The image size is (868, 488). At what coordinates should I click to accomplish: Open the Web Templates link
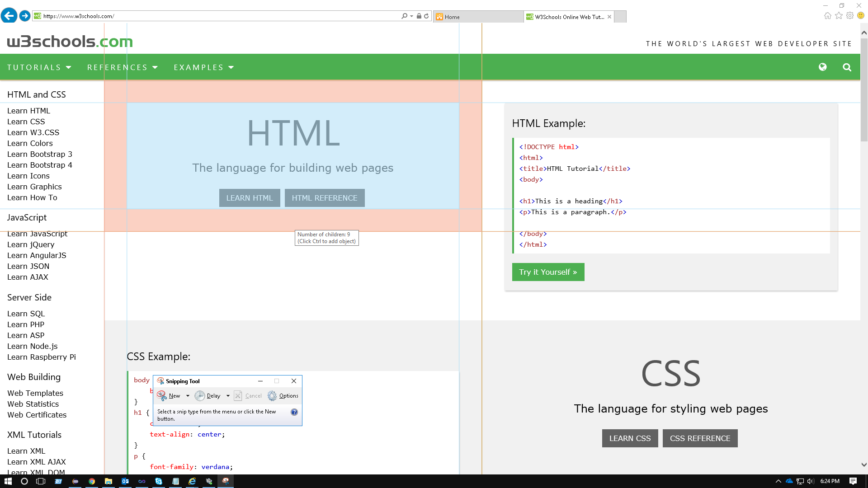point(35,393)
